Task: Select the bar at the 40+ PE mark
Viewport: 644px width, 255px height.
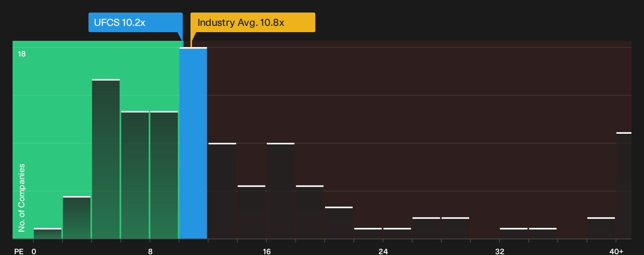Action: click(624, 186)
